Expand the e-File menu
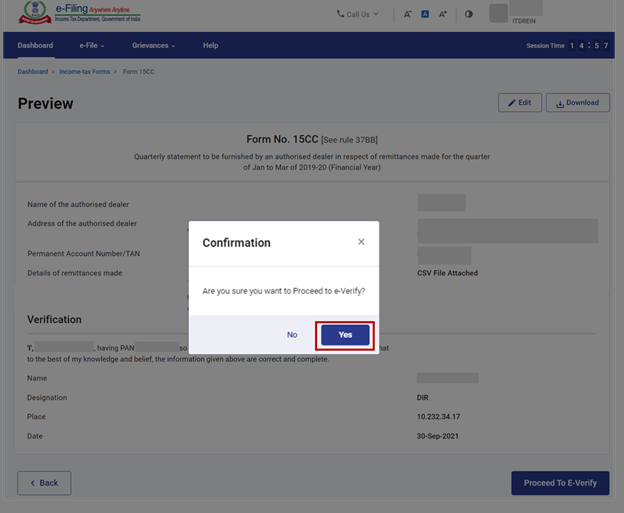 click(92, 45)
